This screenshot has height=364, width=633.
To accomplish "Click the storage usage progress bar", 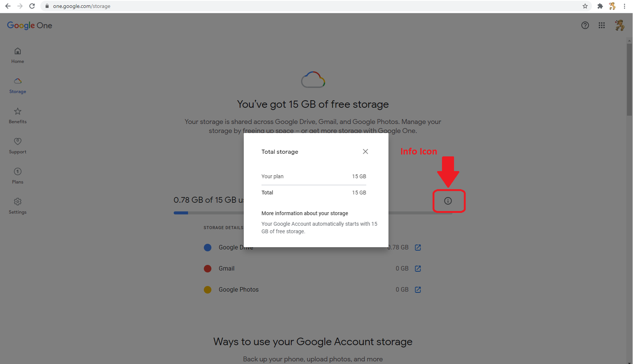I will coord(313,213).
